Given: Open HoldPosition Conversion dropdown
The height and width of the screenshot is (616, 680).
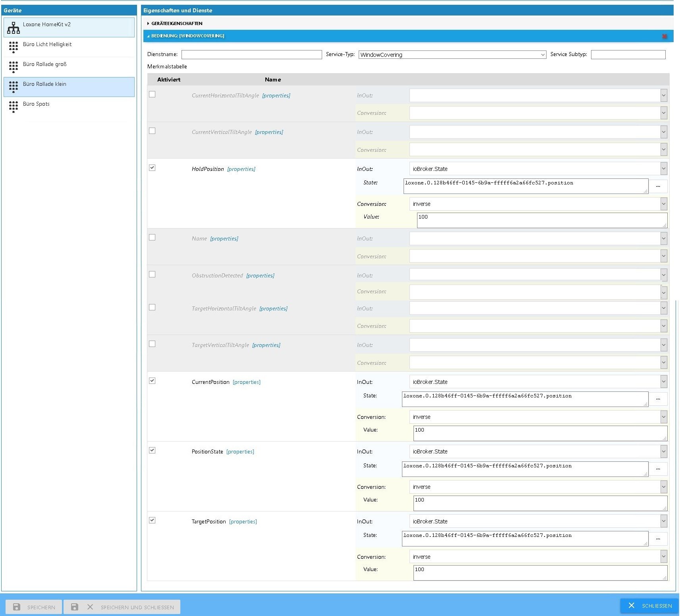Looking at the screenshot, I should pyautogui.click(x=538, y=204).
